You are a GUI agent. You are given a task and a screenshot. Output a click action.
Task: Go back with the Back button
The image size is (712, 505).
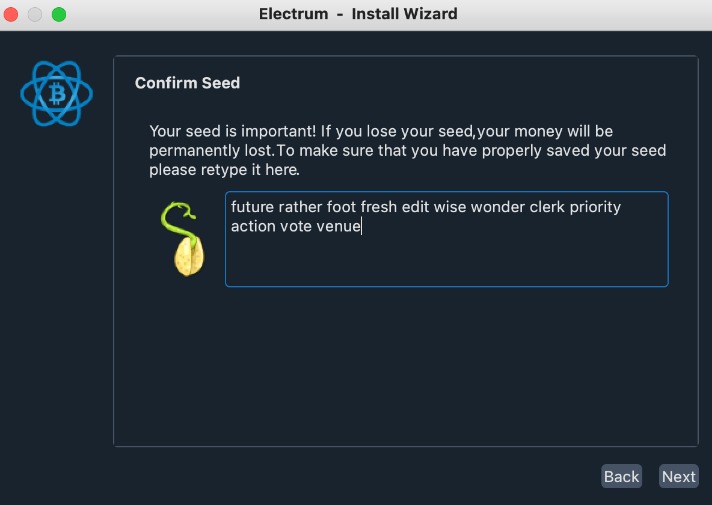621,476
